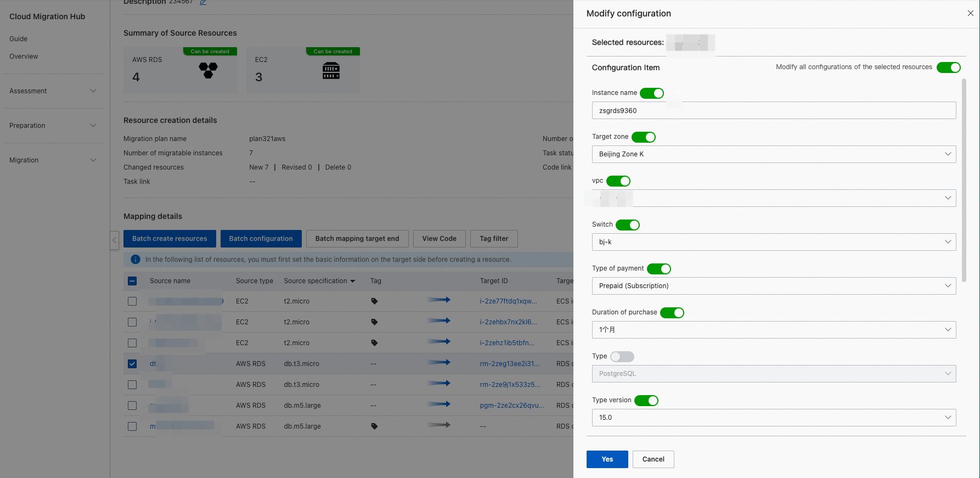Toggle the Type of payment switch
980x478 pixels.
point(659,269)
